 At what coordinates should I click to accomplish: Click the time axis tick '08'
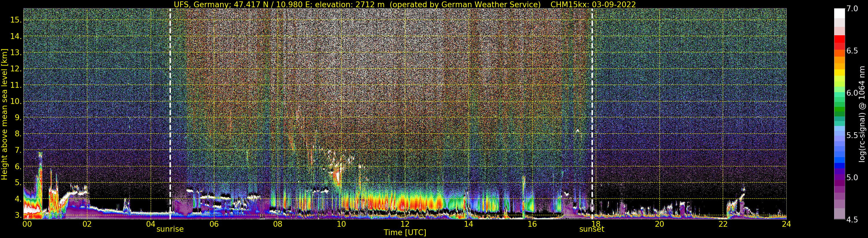(x=277, y=224)
